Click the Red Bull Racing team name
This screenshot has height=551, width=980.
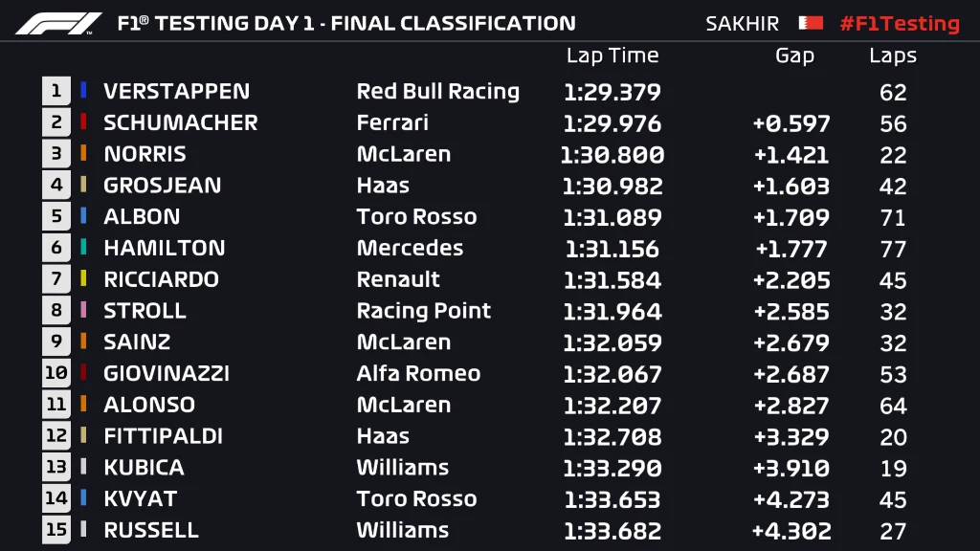coord(437,91)
